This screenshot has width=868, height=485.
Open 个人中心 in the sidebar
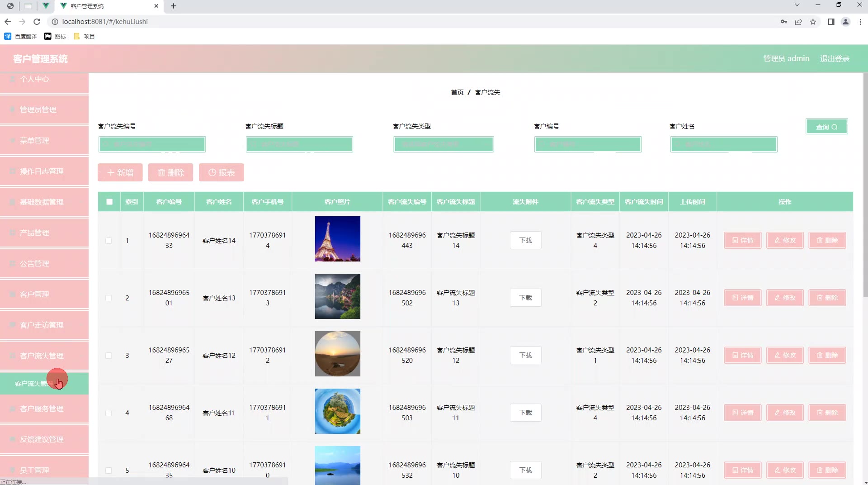pos(44,81)
